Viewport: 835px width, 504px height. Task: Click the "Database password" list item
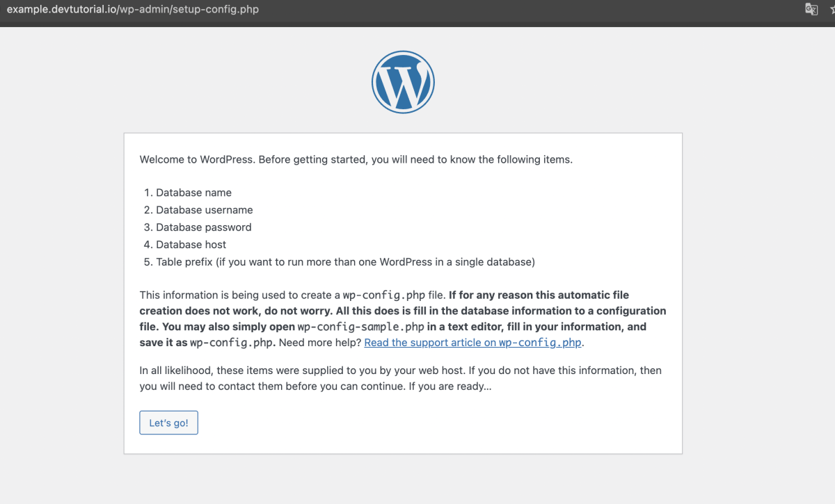point(203,227)
